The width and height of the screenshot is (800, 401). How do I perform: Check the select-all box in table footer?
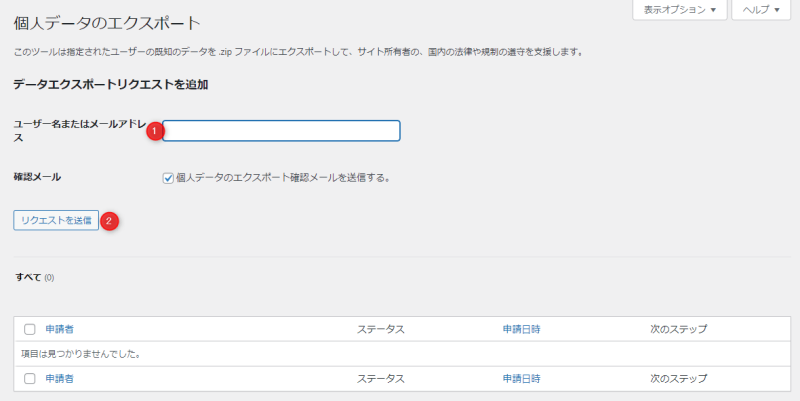[x=29, y=379]
